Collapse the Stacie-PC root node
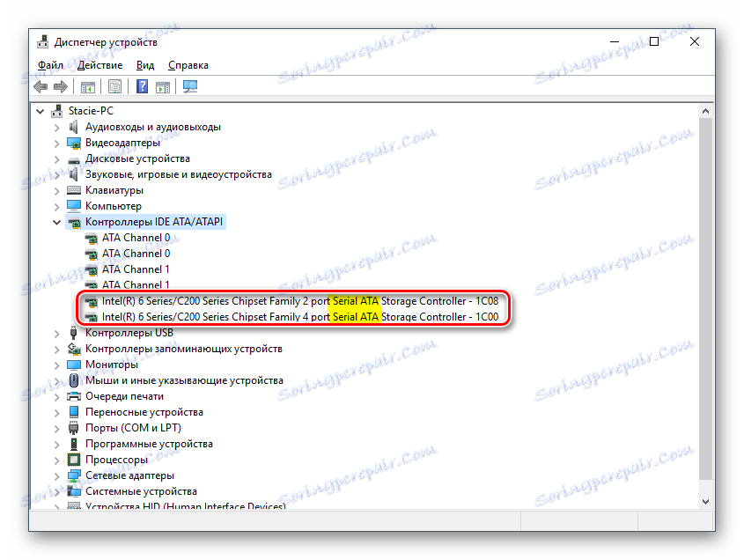The height and width of the screenshot is (560, 744). point(40,112)
